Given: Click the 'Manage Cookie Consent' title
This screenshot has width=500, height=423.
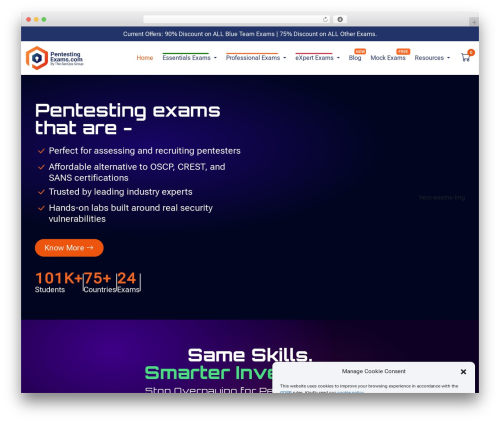Looking at the screenshot, I should (x=373, y=371).
